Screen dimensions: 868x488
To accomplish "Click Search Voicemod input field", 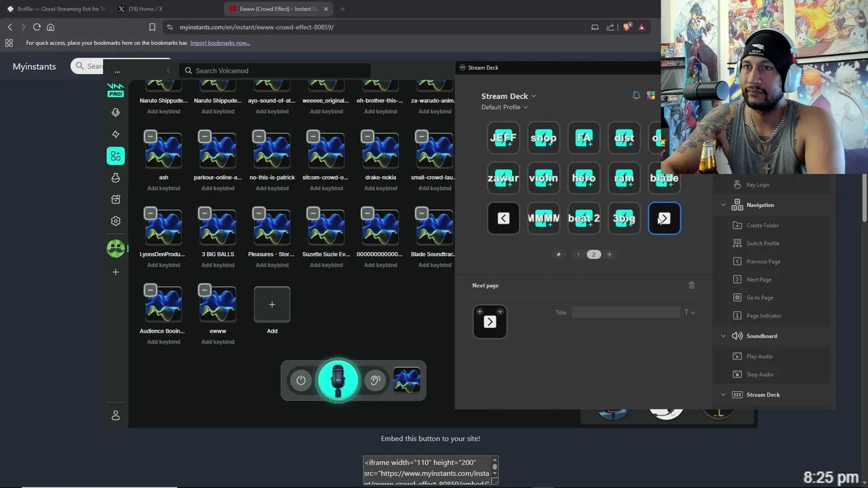I will (277, 70).
